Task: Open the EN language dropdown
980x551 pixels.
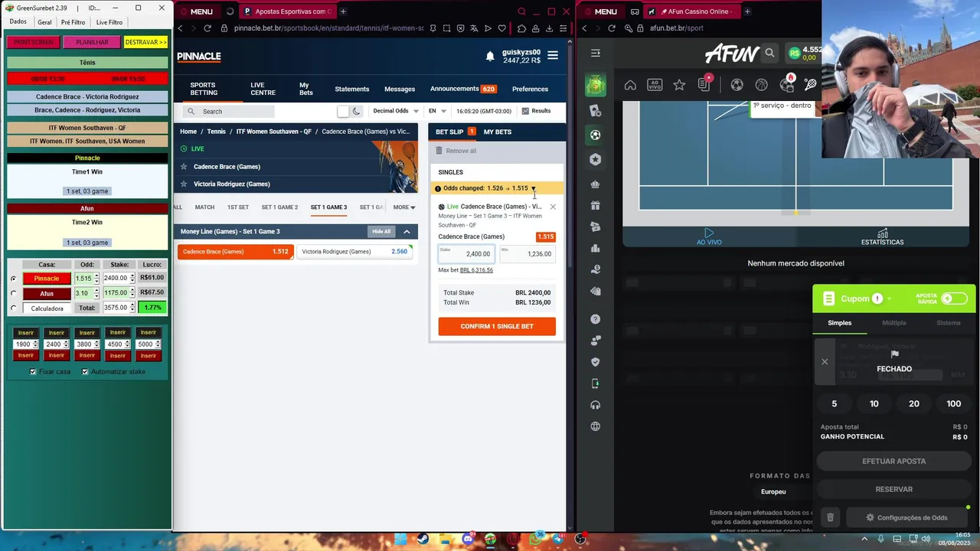Action: pos(437,111)
